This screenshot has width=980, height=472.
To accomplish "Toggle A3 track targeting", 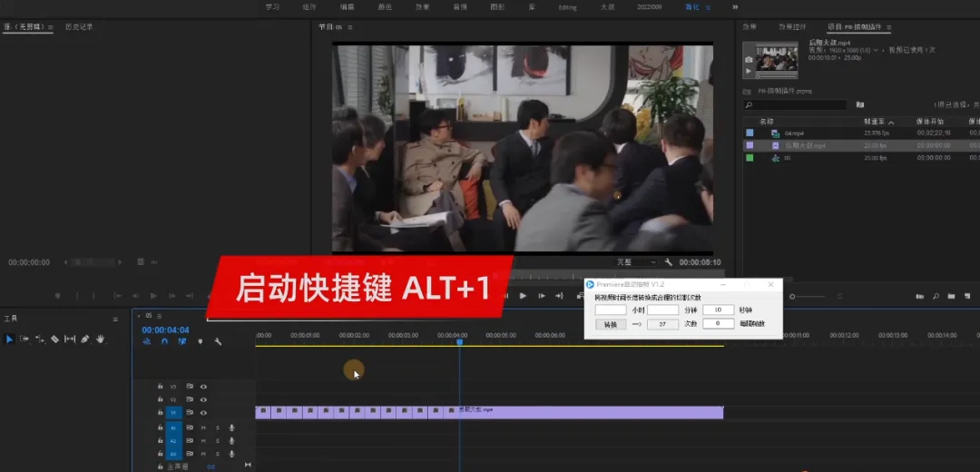I will (173, 454).
